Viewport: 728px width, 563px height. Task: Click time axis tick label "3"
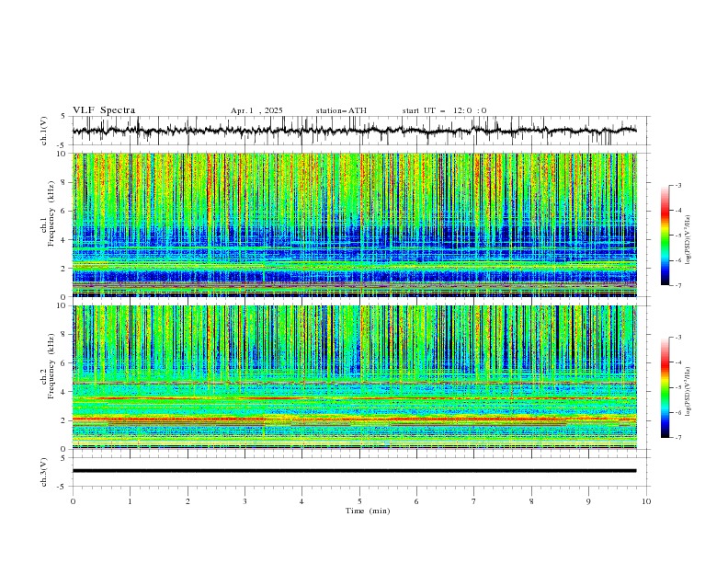point(245,501)
